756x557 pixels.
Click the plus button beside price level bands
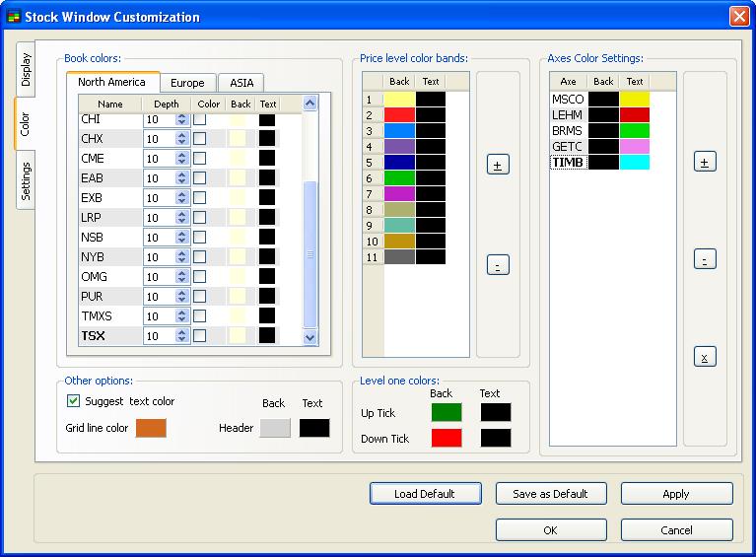click(x=498, y=165)
